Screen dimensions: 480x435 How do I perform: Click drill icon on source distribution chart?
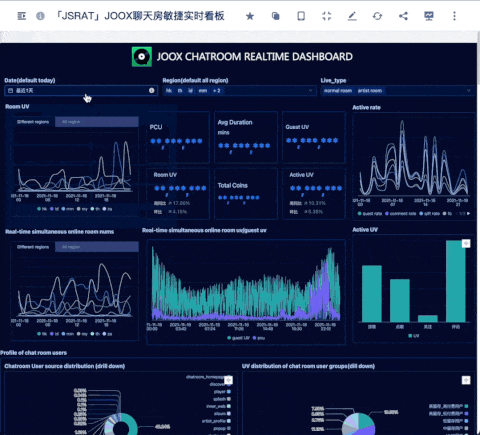pos(228,380)
